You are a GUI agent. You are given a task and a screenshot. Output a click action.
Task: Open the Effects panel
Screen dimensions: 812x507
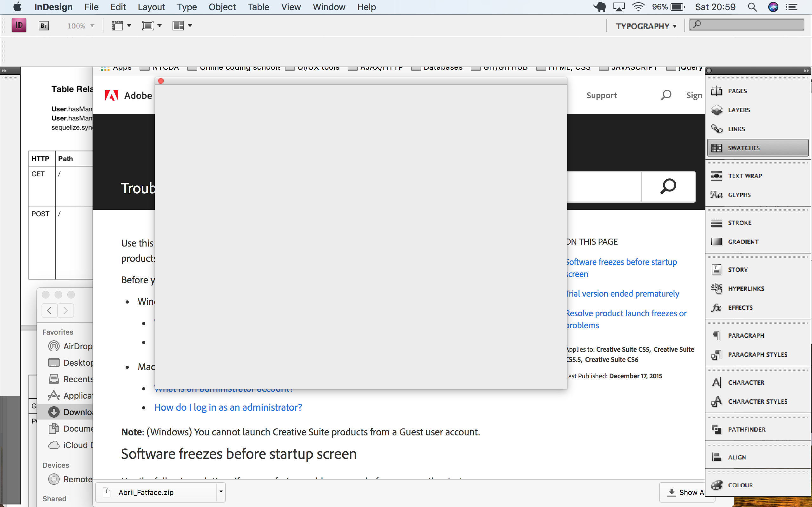[x=740, y=307]
